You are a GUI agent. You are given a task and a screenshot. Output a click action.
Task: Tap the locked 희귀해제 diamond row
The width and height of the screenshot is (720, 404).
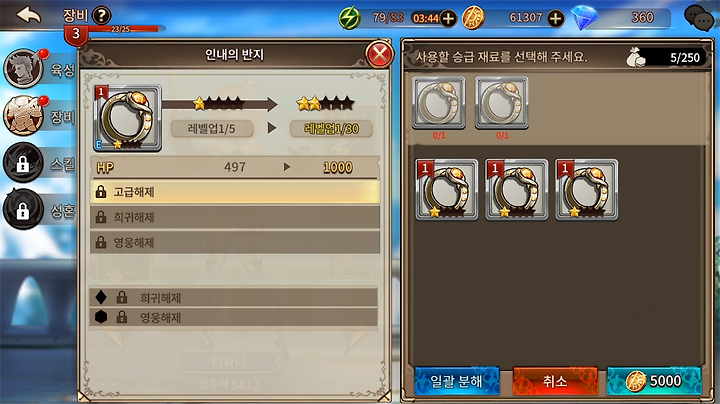(234, 297)
